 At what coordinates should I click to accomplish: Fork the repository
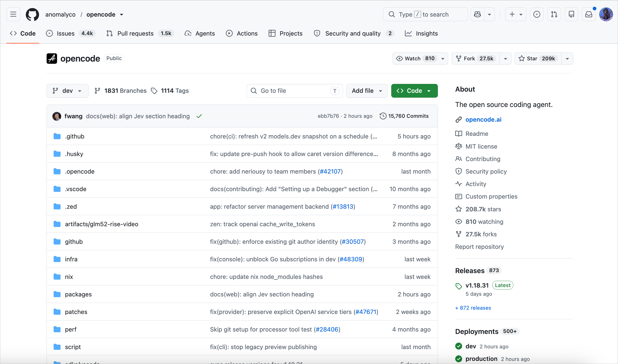pos(475,58)
